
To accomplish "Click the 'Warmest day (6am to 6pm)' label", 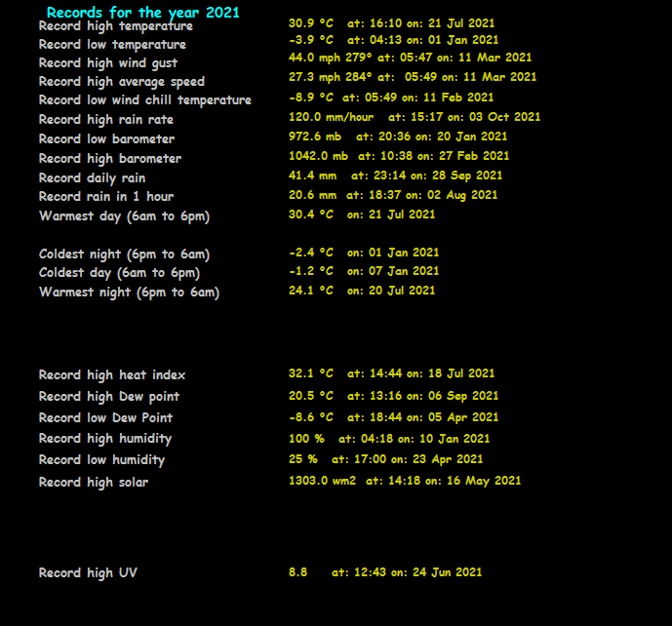I will point(124,216).
